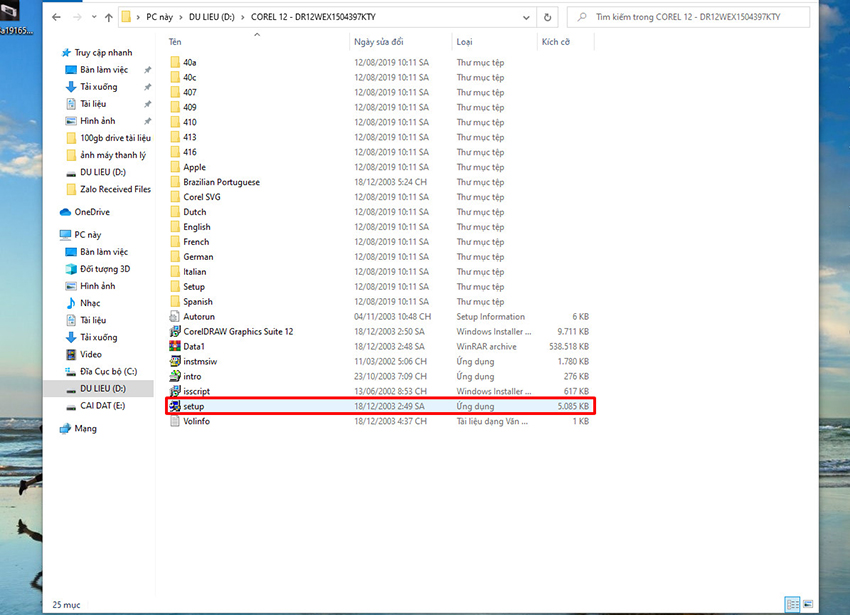The width and height of the screenshot is (850, 615).
Task: Select the instmsiw application icon
Action: pos(175,361)
